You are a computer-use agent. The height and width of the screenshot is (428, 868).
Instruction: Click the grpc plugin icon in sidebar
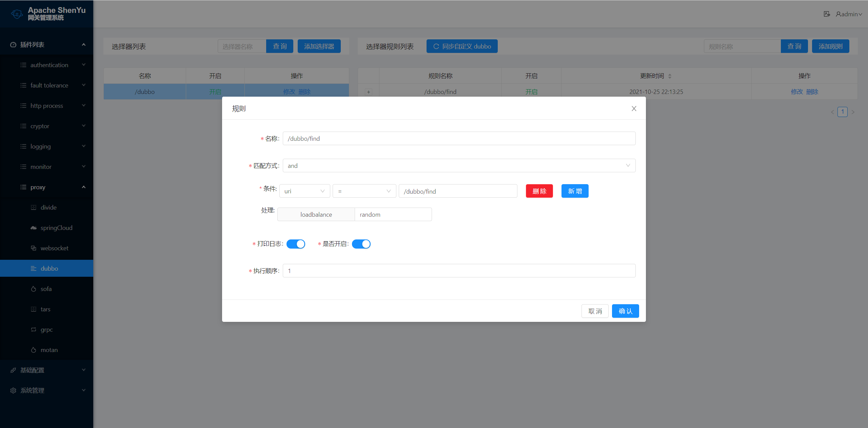pyautogui.click(x=34, y=329)
